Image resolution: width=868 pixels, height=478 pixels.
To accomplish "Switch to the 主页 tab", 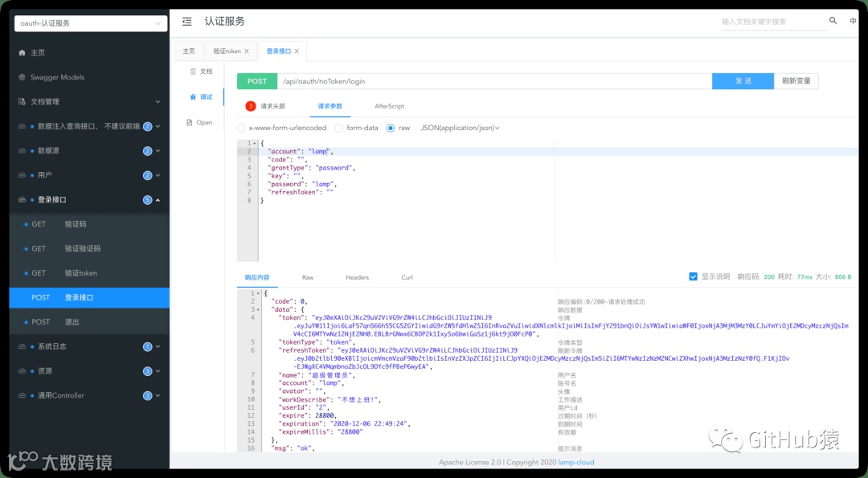I will pos(189,51).
